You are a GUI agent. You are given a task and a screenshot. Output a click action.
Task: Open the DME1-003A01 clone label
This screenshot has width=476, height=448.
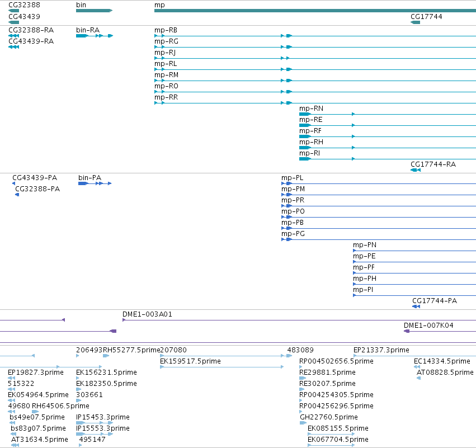pyautogui.click(x=147, y=314)
